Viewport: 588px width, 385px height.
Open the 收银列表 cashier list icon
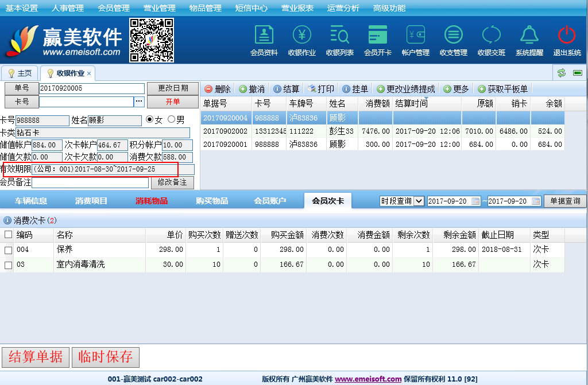coord(340,36)
